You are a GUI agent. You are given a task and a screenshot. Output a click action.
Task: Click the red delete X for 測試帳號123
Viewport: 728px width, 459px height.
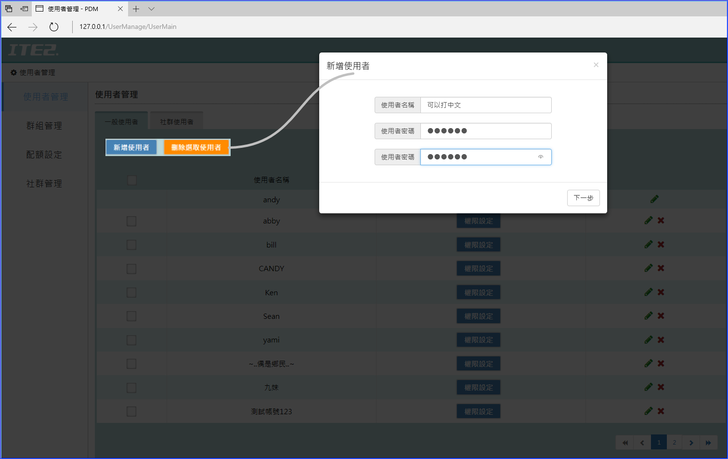coord(661,411)
